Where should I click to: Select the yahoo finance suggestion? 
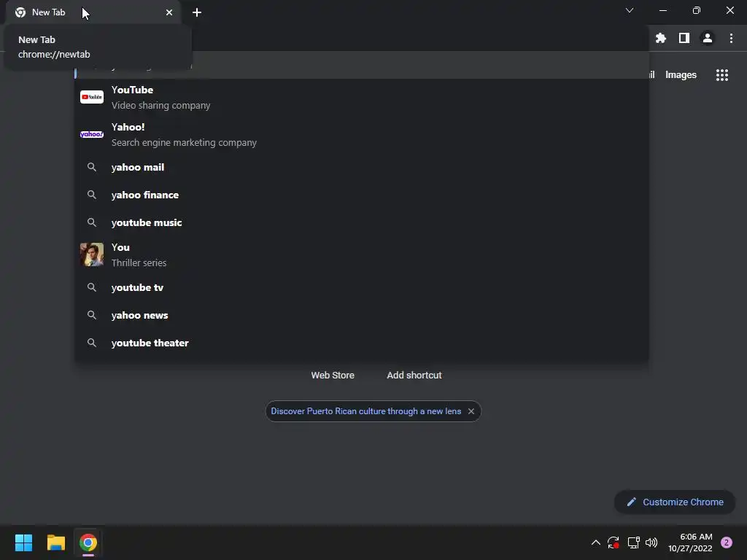(x=361, y=195)
